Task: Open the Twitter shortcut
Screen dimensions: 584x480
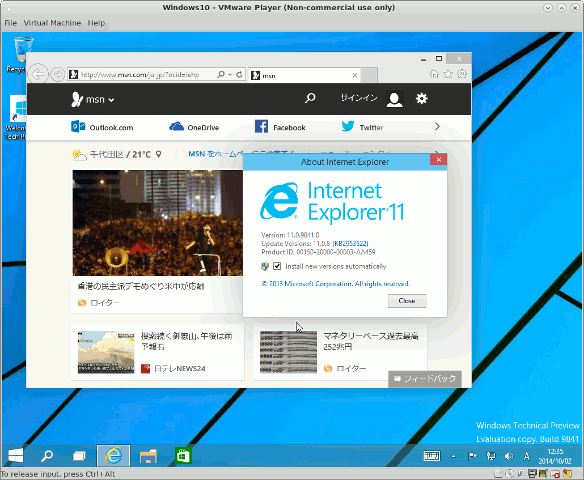Action: [x=362, y=127]
